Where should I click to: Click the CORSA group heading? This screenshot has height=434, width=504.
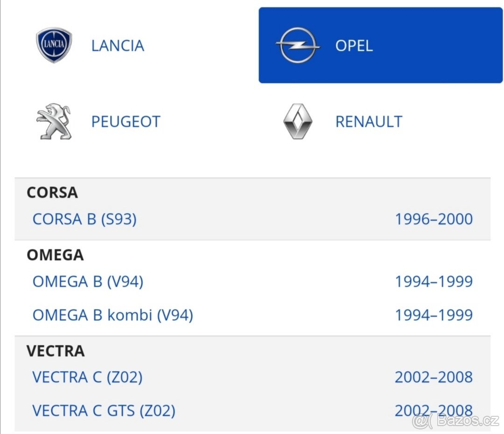click(52, 193)
